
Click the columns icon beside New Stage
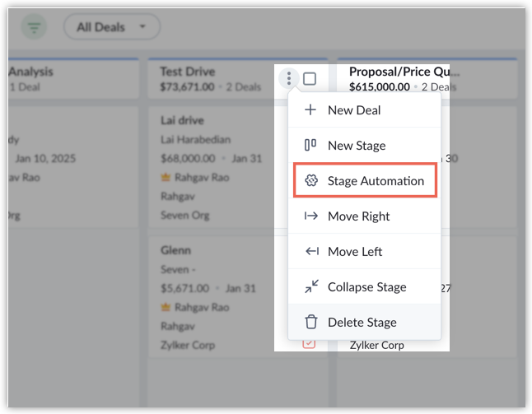click(310, 145)
